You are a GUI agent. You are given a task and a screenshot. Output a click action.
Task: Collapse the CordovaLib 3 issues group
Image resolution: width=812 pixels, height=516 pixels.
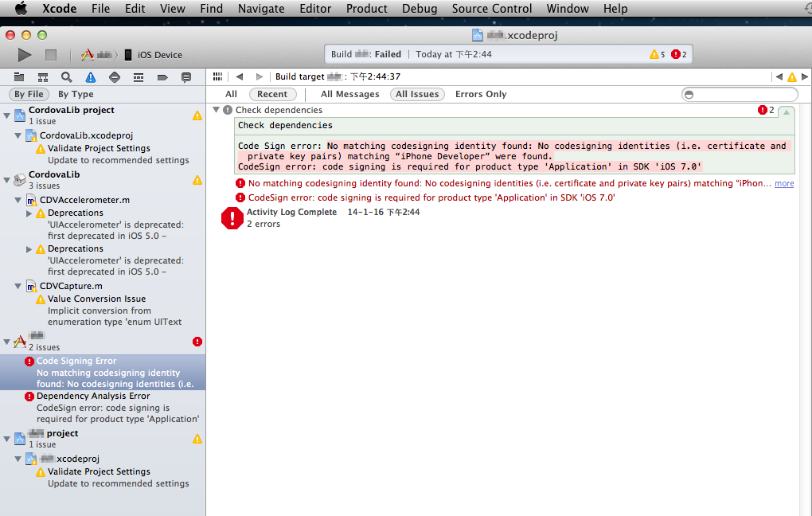click(6, 180)
